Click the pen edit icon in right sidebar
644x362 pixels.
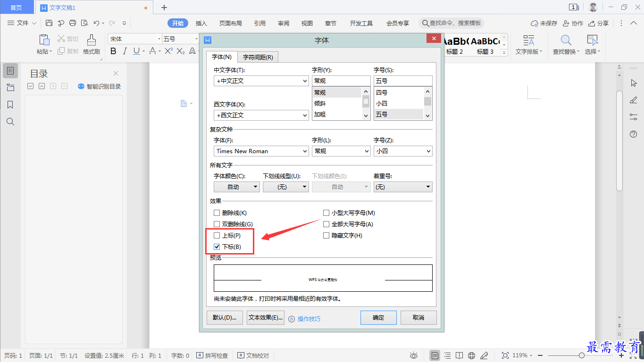click(x=634, y=100)
